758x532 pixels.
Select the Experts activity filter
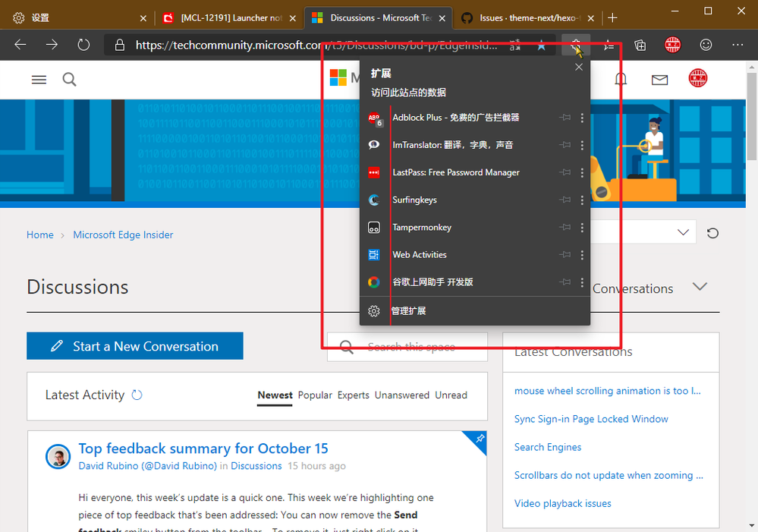pos(354,395)
